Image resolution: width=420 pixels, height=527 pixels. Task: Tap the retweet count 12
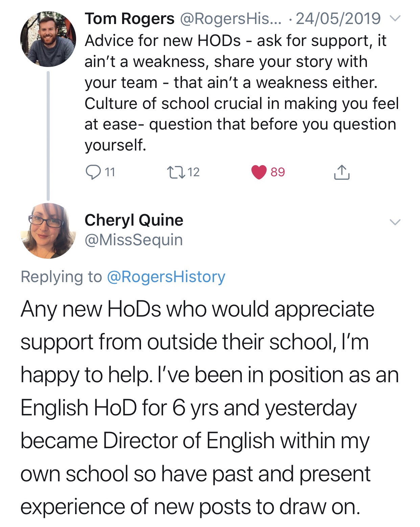click(x=194, y=172)
